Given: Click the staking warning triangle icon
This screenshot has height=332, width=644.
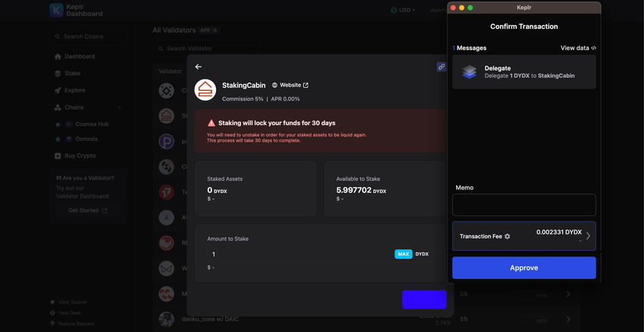Looking at the screenshot, I should [211, 123].
